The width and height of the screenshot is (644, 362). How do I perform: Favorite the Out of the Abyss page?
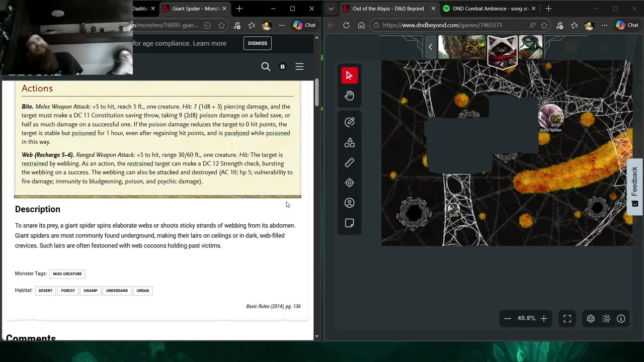coord(544,25)
